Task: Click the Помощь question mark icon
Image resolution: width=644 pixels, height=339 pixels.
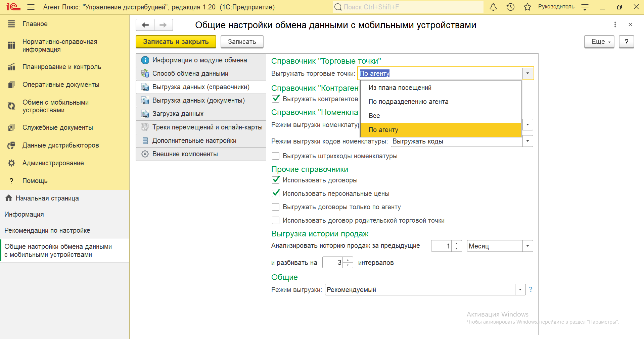Action: [x=11, y=181]
